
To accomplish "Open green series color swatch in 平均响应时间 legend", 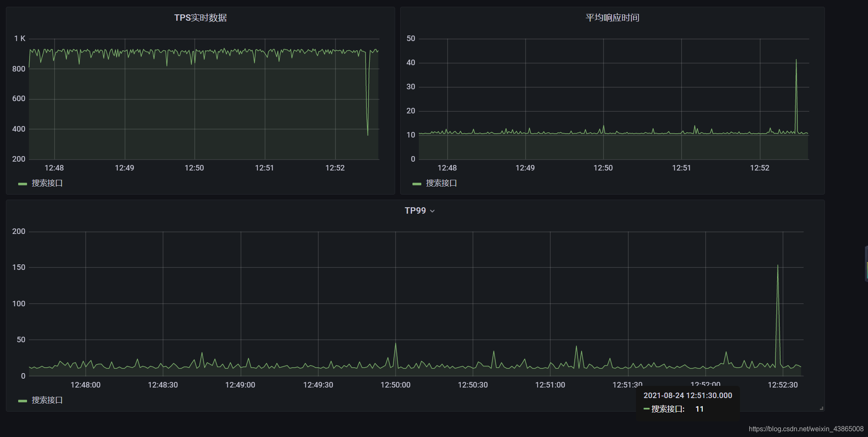I will (x=417, y=184).
